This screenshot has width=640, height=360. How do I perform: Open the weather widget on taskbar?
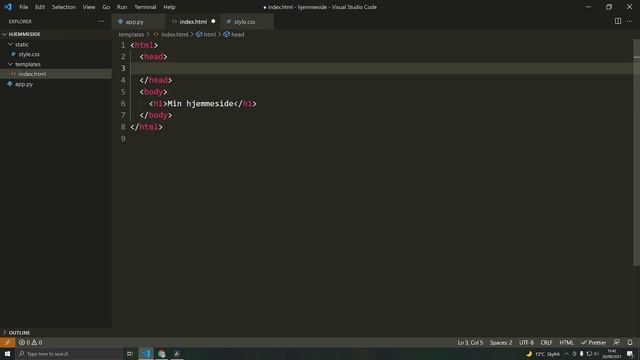point(543,354)
